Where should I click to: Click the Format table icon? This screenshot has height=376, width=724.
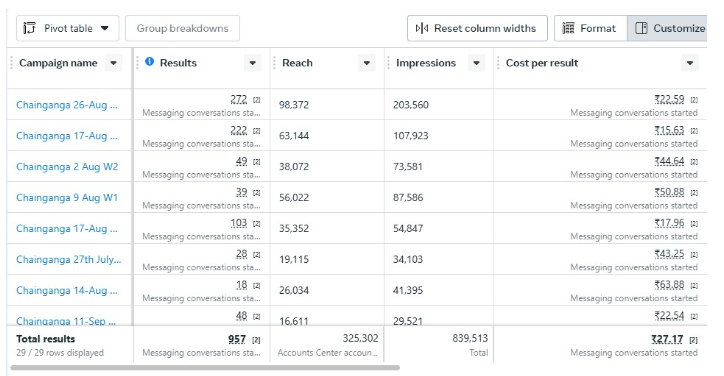click(568, 28)
